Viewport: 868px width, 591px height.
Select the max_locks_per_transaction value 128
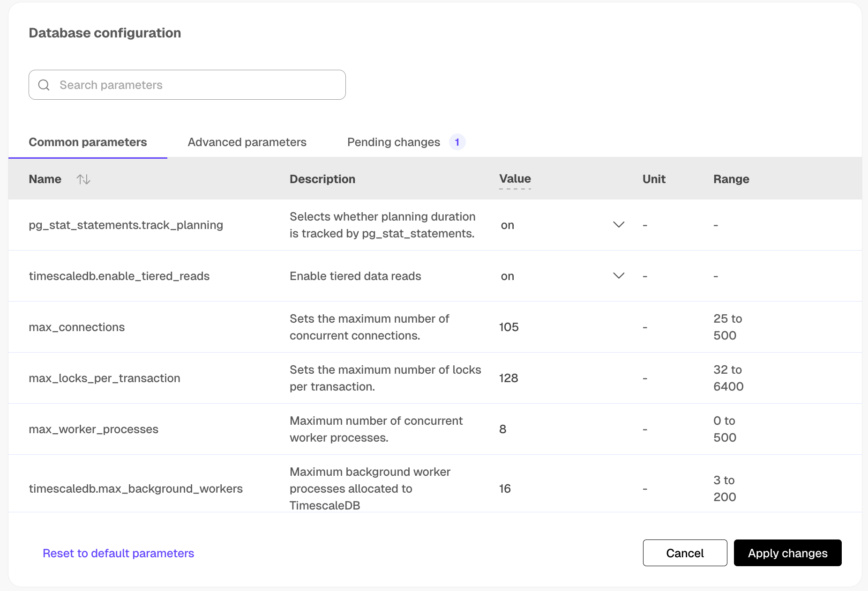tap(509, 378)
